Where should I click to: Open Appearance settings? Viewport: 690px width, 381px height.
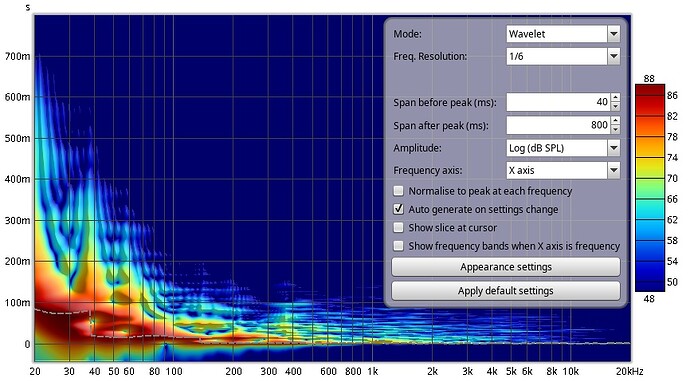tap(506, 267)
